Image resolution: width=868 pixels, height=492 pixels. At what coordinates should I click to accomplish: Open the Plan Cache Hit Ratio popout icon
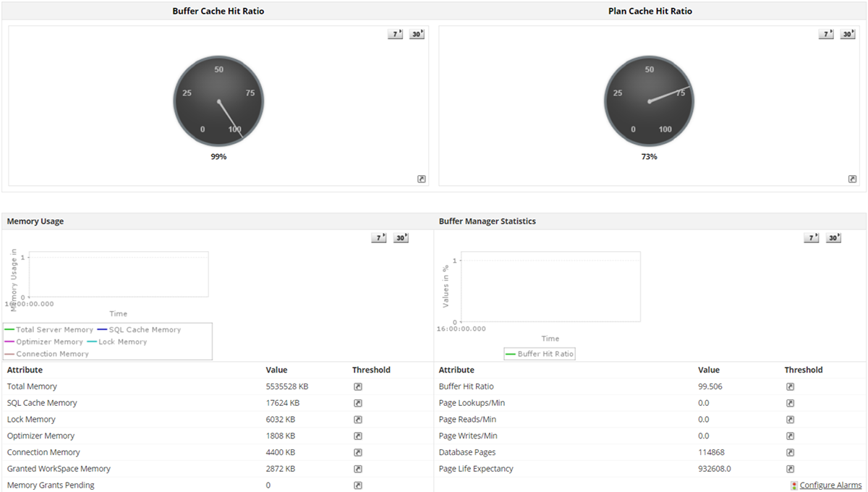click(x=852, y=178)
